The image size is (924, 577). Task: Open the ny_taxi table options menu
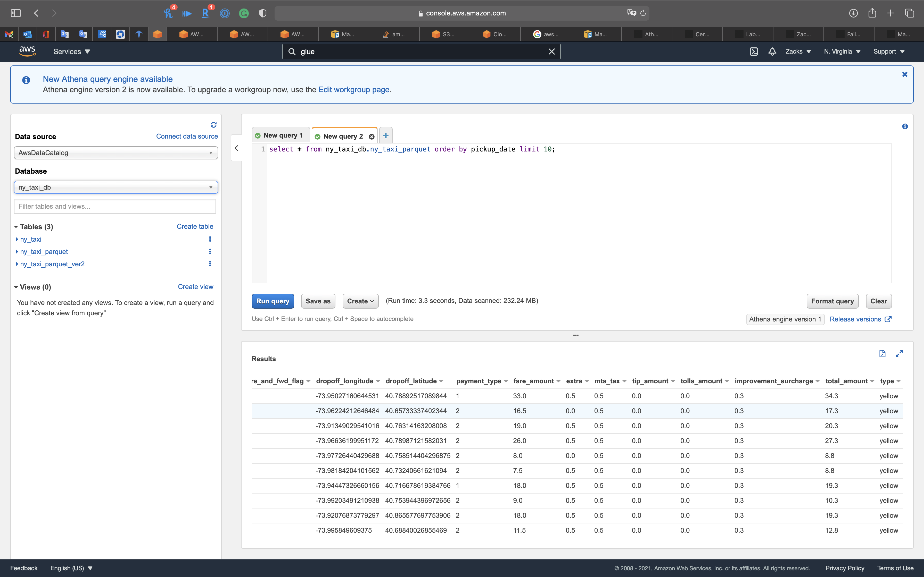pos(210,239)
